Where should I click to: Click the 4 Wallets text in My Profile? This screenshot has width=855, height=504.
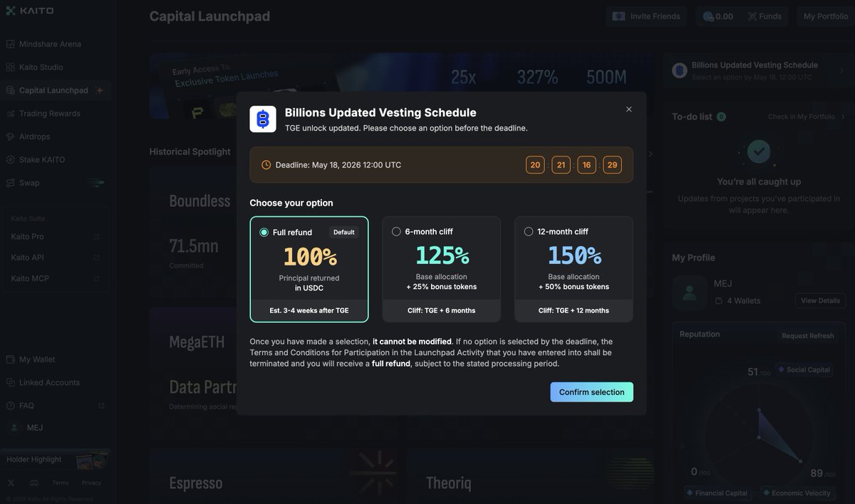(x=743, y=301)
